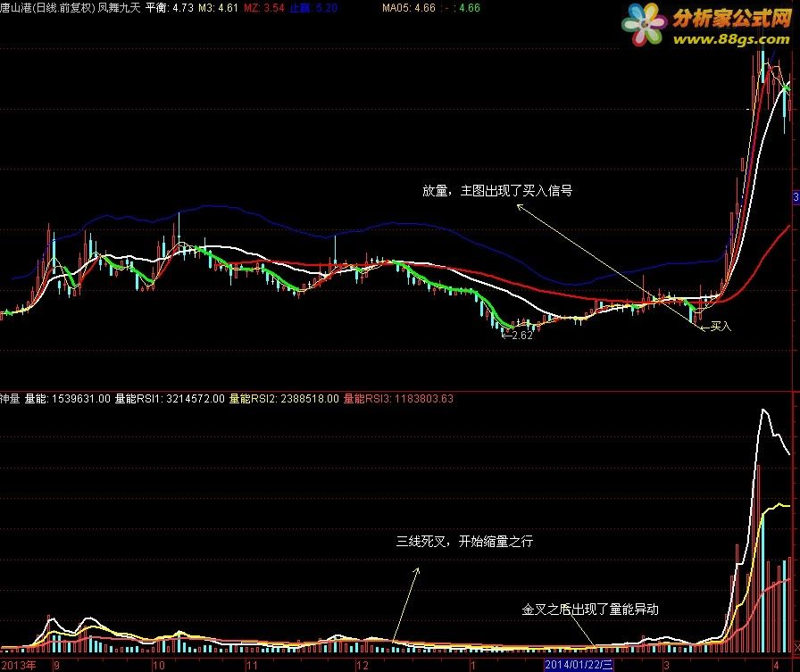Click month 11 on the time axis

252,666
